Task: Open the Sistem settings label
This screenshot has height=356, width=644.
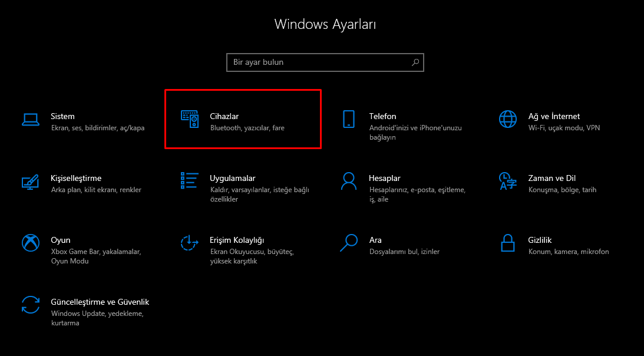Action: click(x=62, y=116)
